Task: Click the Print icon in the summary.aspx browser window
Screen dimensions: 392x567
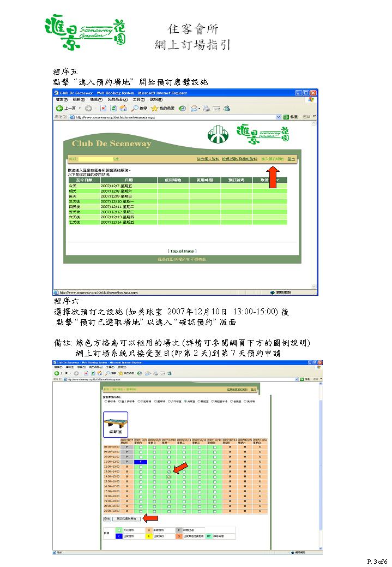Action: 206,108
